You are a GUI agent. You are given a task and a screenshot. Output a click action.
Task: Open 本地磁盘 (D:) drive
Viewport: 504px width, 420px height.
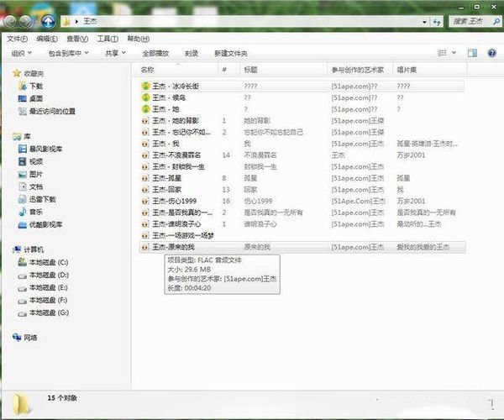[44, 275]
